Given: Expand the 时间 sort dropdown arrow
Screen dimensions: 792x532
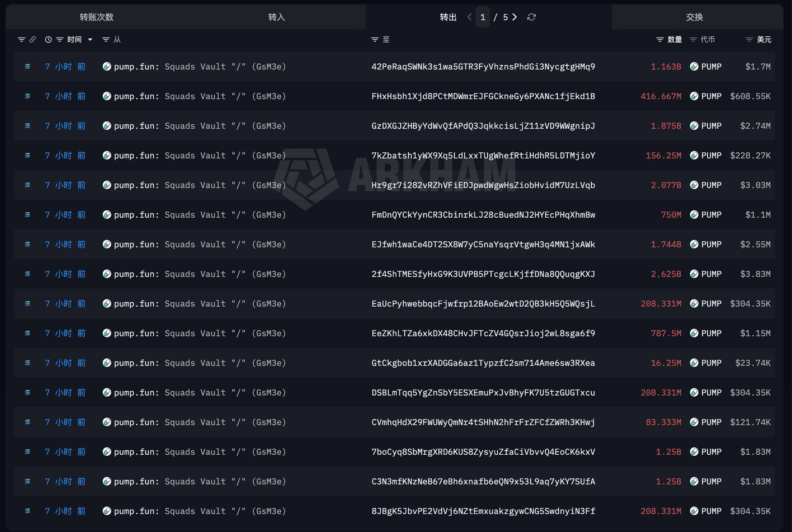Looking at the screenshot, I should 90,39.
